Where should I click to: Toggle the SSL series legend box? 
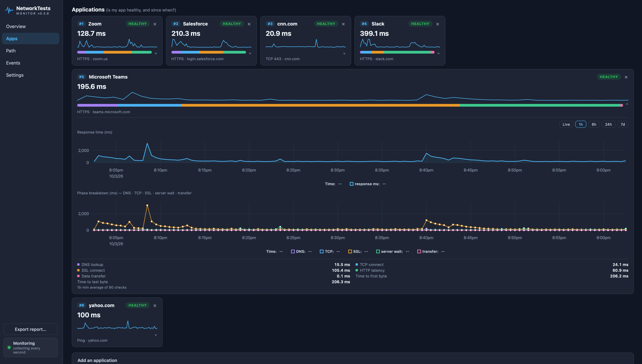coord(350,251)
